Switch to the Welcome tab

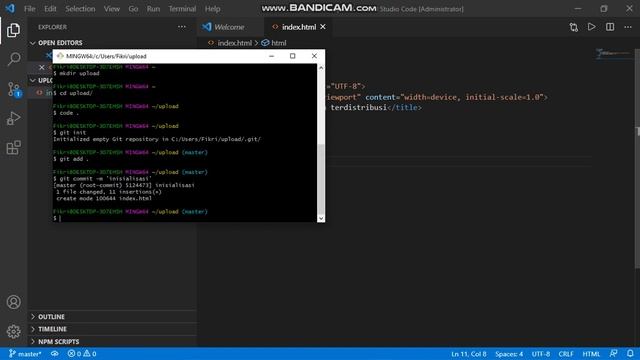(x=230, y=27)
